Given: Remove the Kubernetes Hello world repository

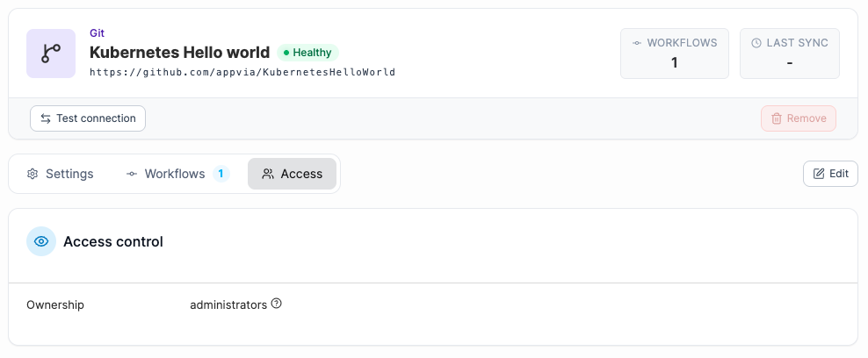Looking at the screenshot, I should [799, 118].
